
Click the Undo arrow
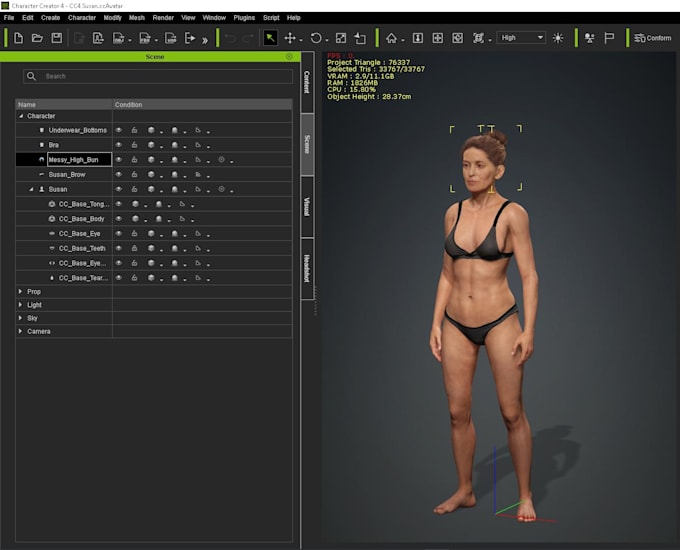[231, 38]
